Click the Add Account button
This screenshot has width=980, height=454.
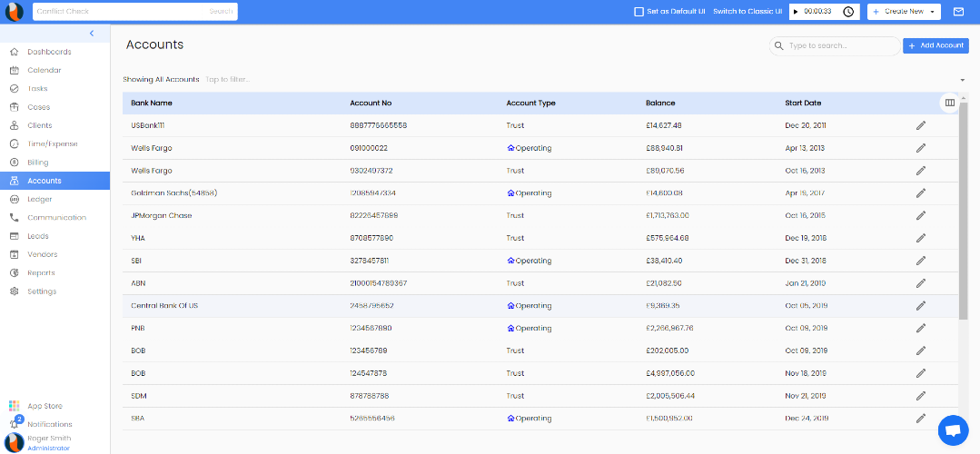[935, 45]
